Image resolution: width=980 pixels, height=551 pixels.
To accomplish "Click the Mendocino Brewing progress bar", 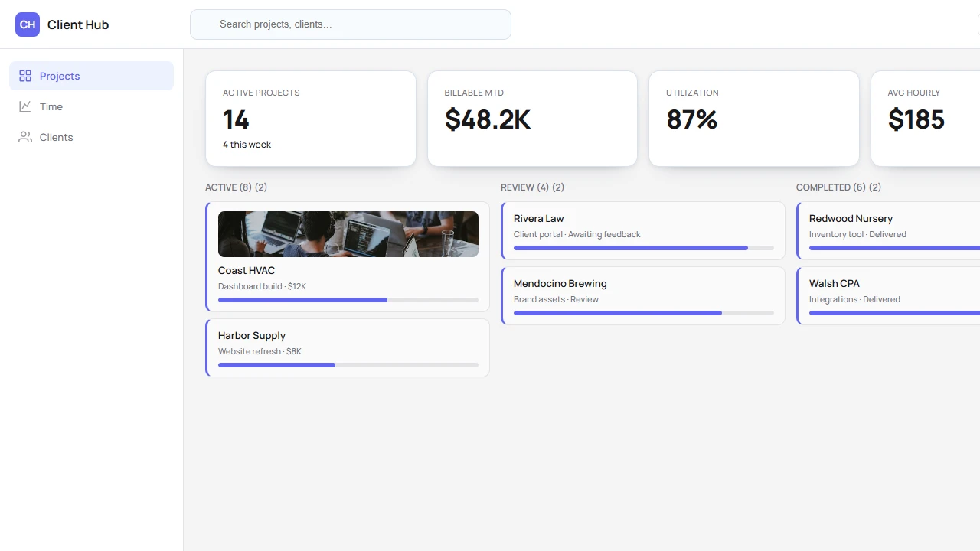I will point(644,313).
